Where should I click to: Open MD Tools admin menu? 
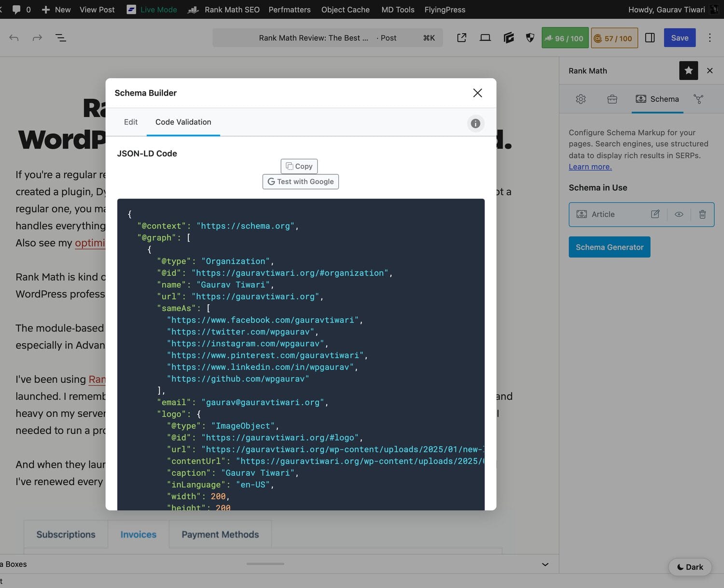pyautogui.click(x=398, y=10)
